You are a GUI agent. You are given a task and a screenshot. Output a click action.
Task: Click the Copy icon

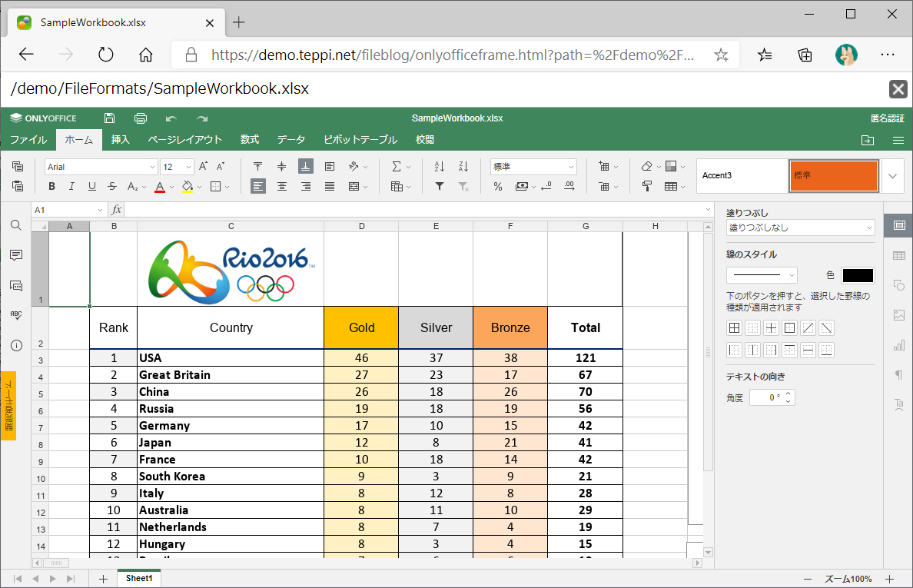pyautogui.click(x=18, y=167)
